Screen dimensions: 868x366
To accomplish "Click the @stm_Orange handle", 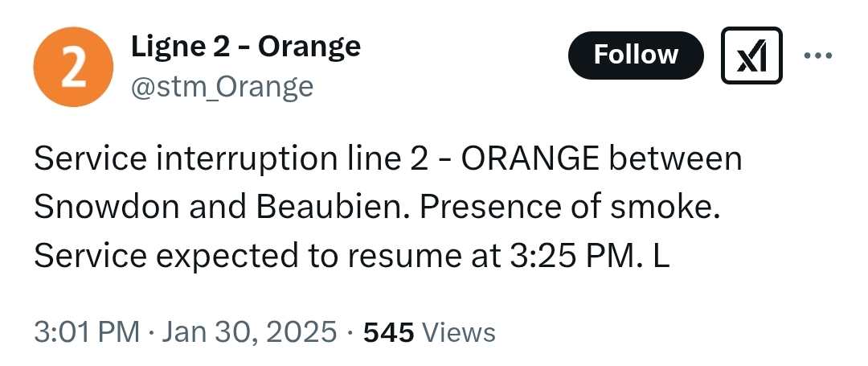I will (222, 86).
